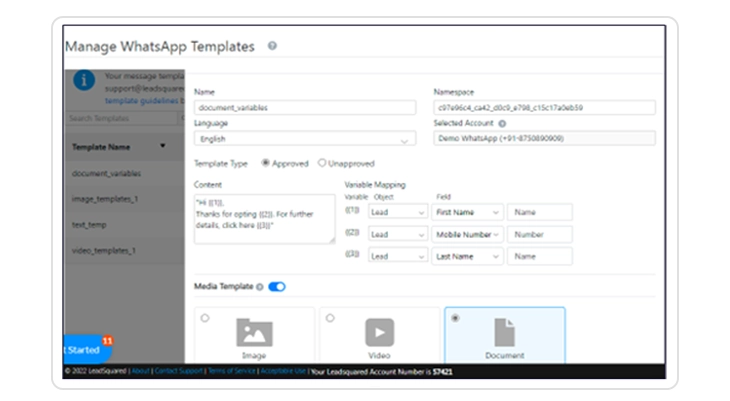Open the Language dropdown showing English

304,139
